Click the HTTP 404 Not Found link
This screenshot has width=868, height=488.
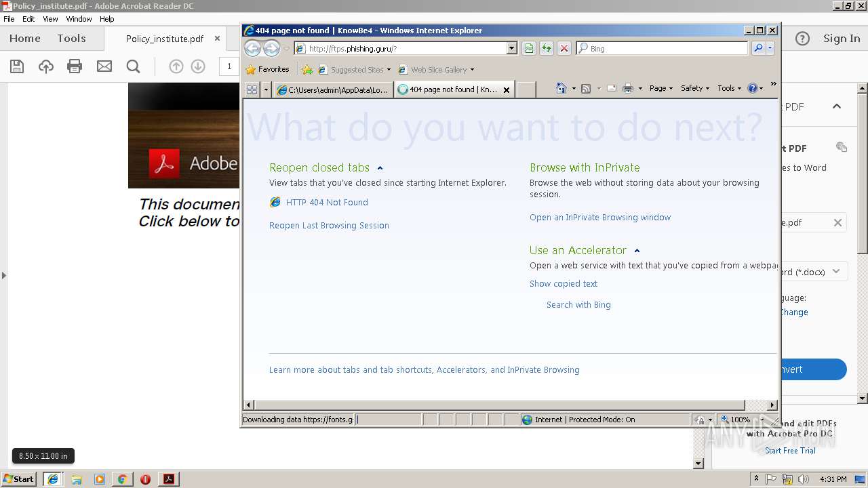(327, 203)
